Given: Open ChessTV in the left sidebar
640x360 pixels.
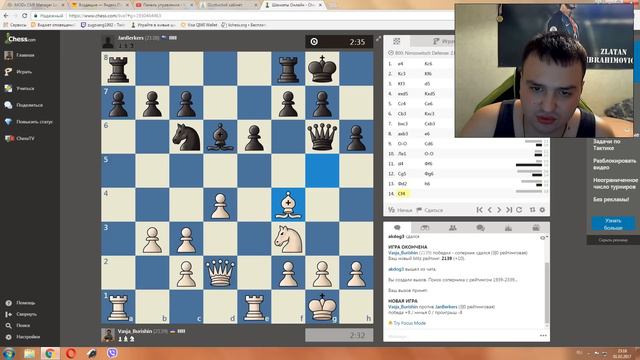Looking at the screenshot, I should tap(20, 138).
